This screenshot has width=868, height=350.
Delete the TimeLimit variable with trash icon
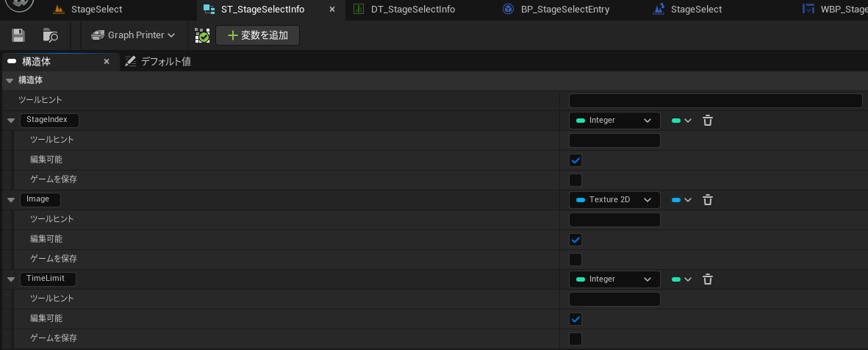(707, 279)
